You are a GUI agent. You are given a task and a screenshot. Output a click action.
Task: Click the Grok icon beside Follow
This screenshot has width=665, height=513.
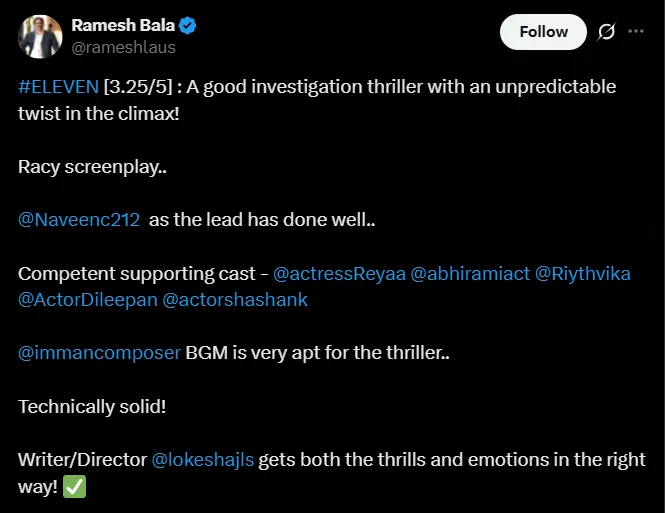pos(606,32)
